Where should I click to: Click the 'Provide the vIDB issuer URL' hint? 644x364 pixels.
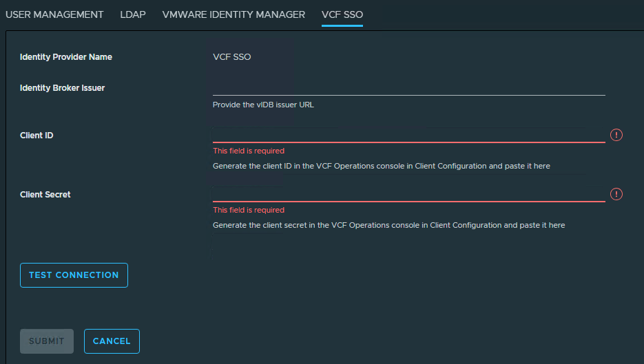[263, 105]
